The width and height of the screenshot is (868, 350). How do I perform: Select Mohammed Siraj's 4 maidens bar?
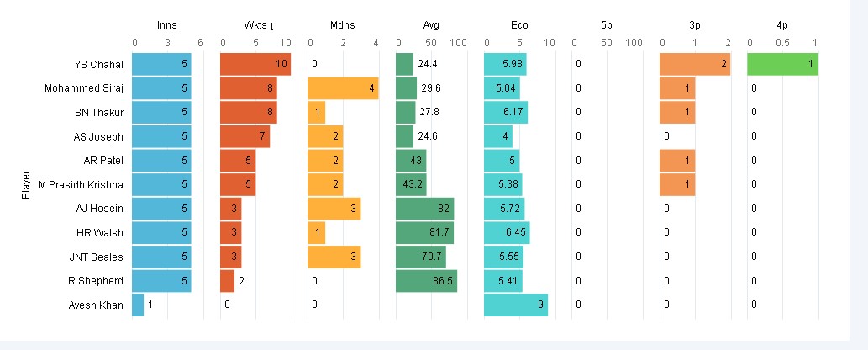343,87
